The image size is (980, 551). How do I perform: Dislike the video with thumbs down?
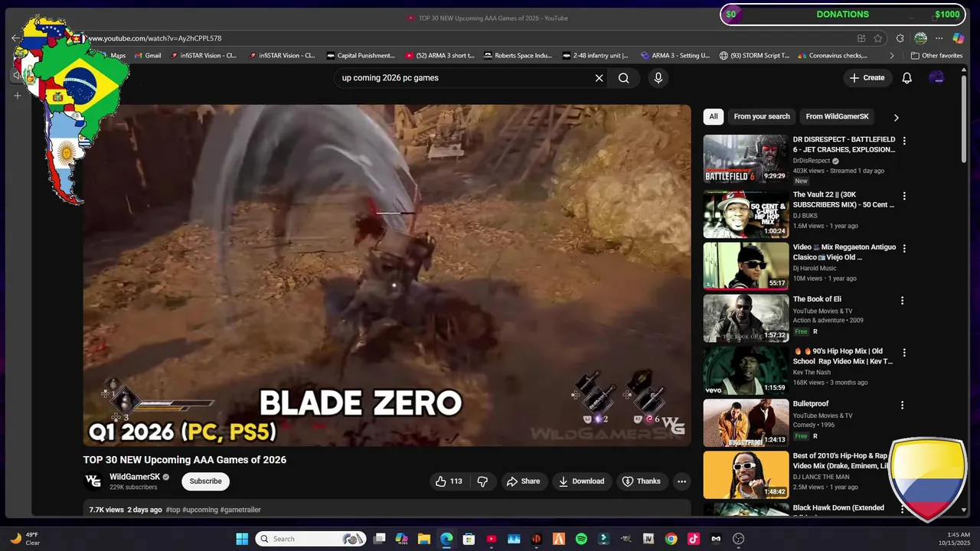(482, 481)
